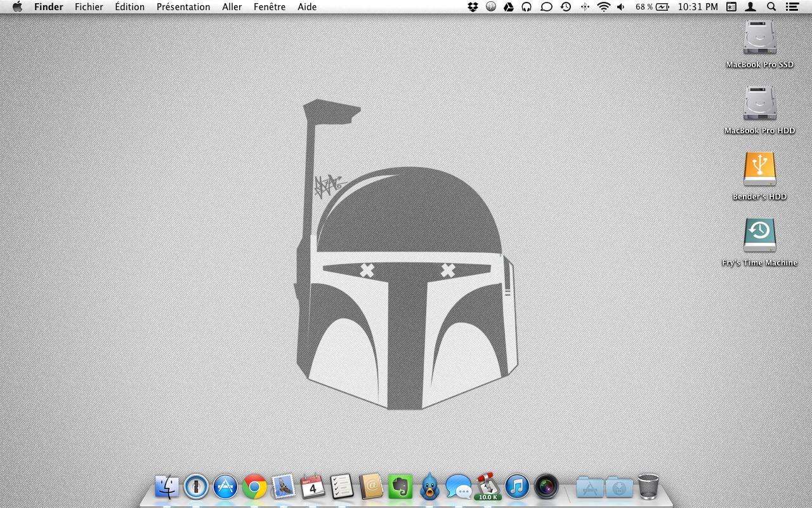The image size is (812, 508).
Task: Click the headphones menu bar icon
Action: [527, 7]
